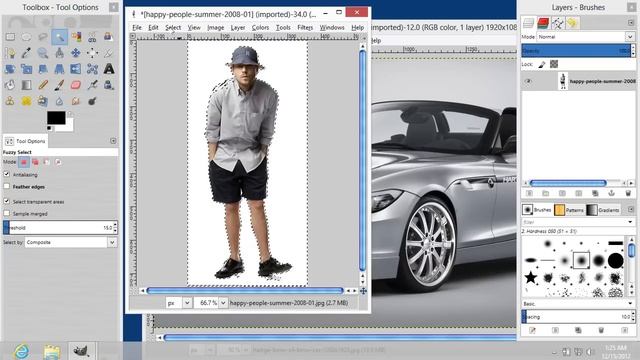Select the Alignment tool
The height and width of the screenshot is (360, 640).
[92, 53]
